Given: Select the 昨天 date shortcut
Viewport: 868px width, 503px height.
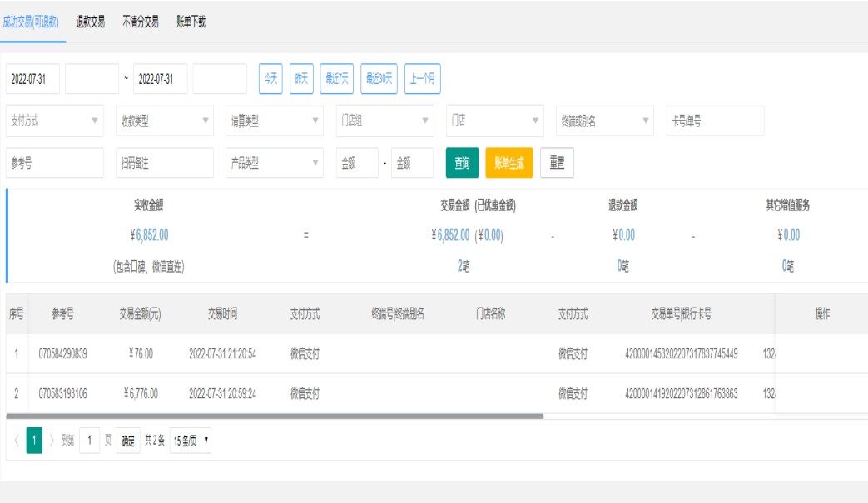Looking at the screenshot, I should click(301, 79).
